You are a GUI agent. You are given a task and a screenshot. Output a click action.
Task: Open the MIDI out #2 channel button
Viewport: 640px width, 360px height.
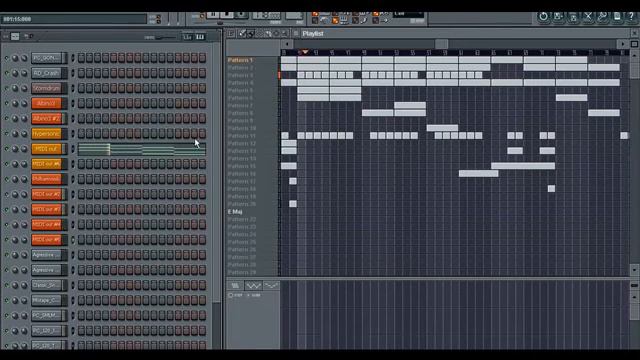pyautogui.click(x=47, y=194)
